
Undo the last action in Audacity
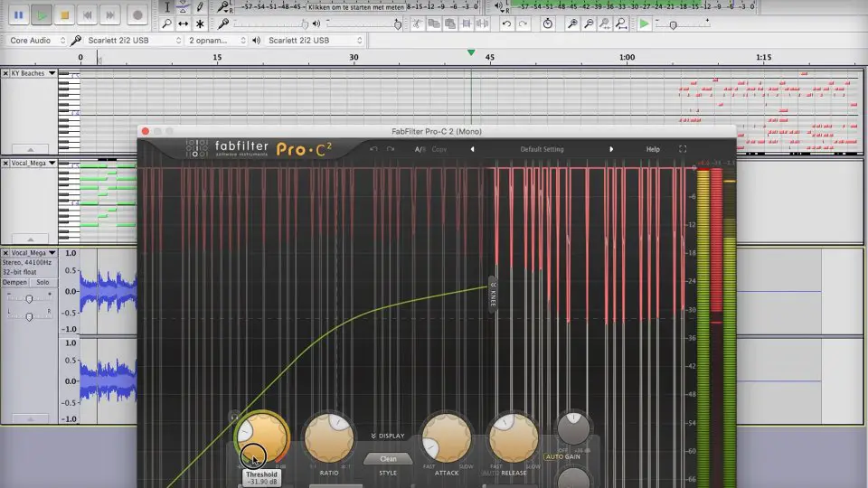pos(506,23)
